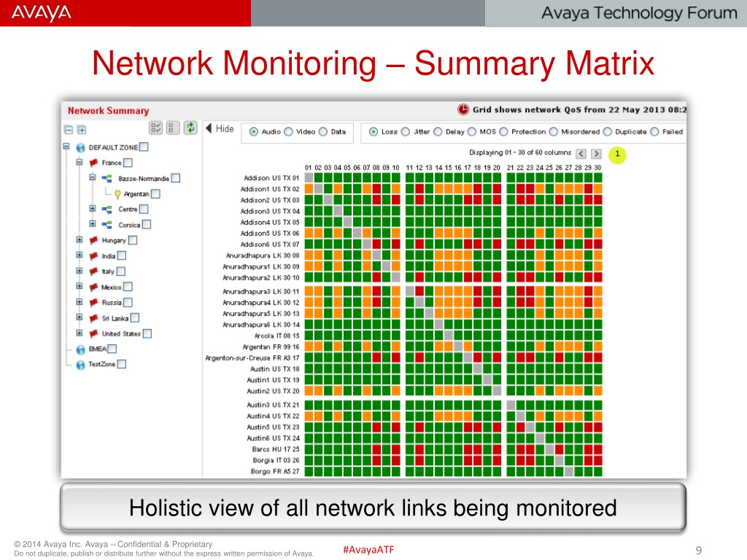Select the Duplicate radio button
Viewport: 747px width, 560px height.
click(x=608, y=131)
